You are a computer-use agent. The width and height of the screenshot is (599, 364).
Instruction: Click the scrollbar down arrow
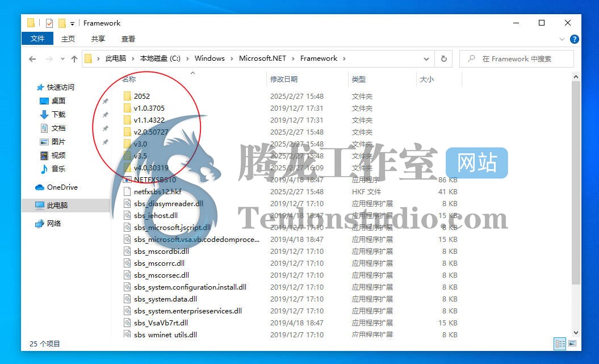576,333
